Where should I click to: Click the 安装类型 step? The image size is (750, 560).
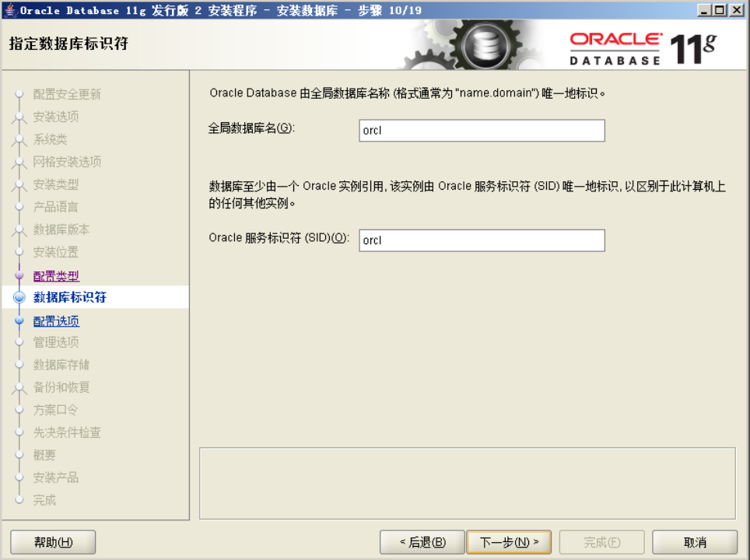point(56,184)
